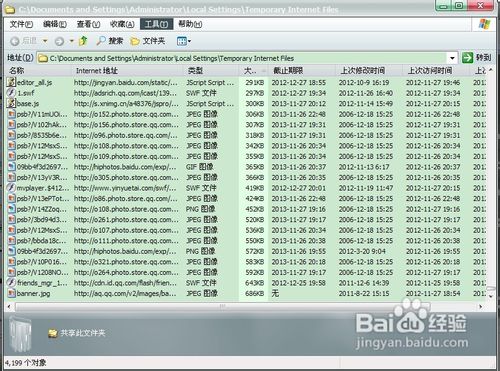Toggle the Folders (文件夹) pane button
The width and height of the screenshot is (500, 371).
(x=148, y=41)
